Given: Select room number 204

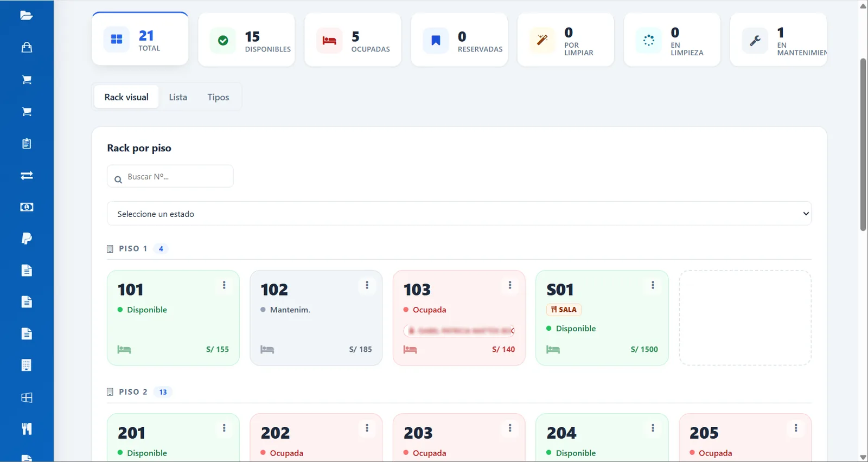Looking at the screenshot, I should 561,433.
